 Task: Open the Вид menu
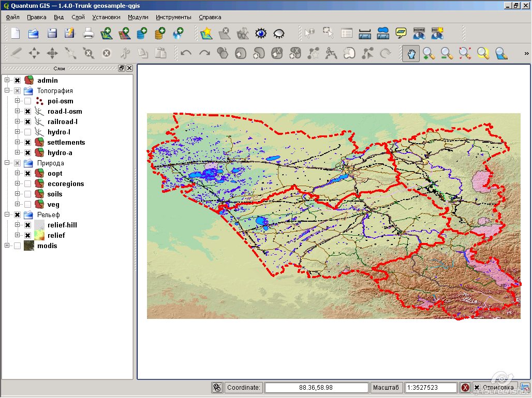click(58, 17)
